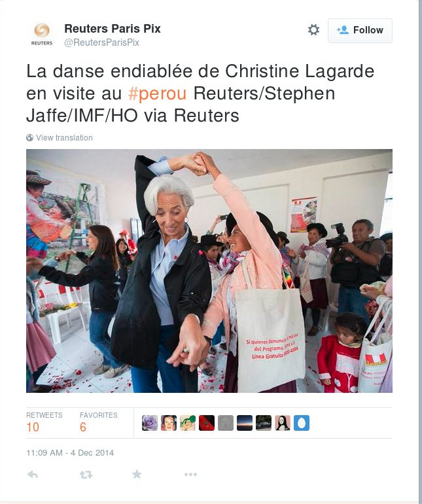This screenshot has height=504, width=422.
Task: Open the red flag avatar
Action: click(207, 423)
